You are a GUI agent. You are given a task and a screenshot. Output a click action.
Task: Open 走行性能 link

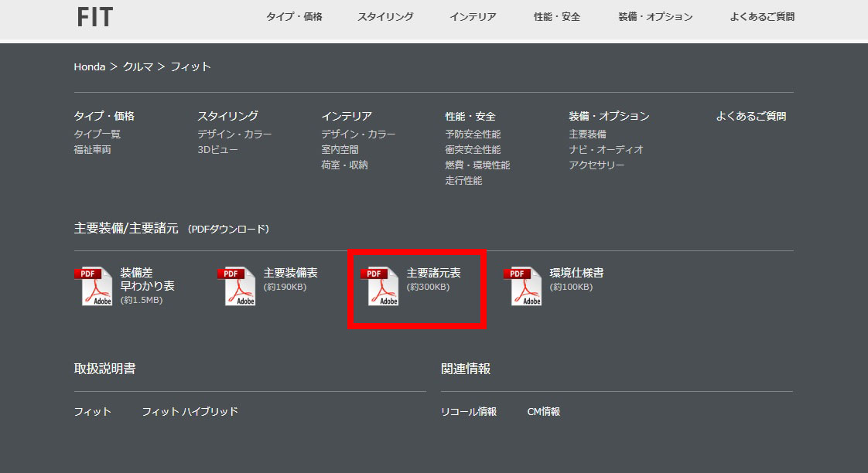click(x=464, y=181)
